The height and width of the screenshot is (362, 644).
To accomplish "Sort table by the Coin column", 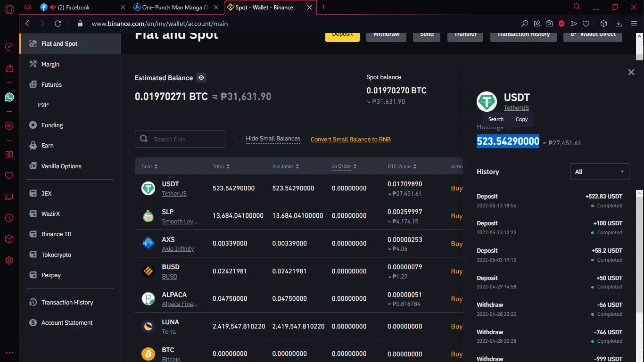I will [x=149, y=166].
